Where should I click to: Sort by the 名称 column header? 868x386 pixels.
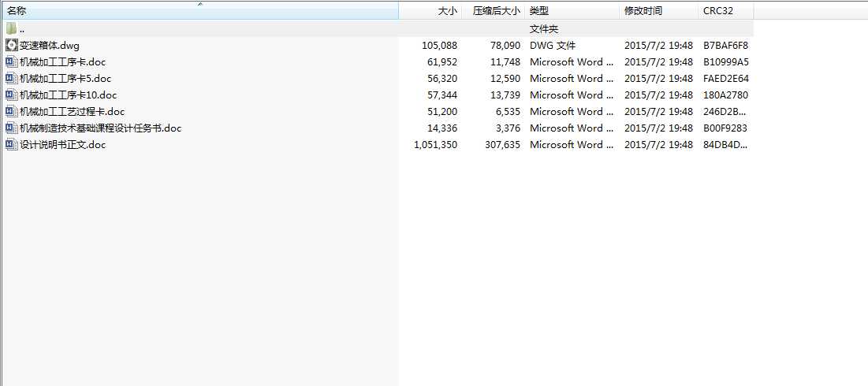(x=199, y=10)
